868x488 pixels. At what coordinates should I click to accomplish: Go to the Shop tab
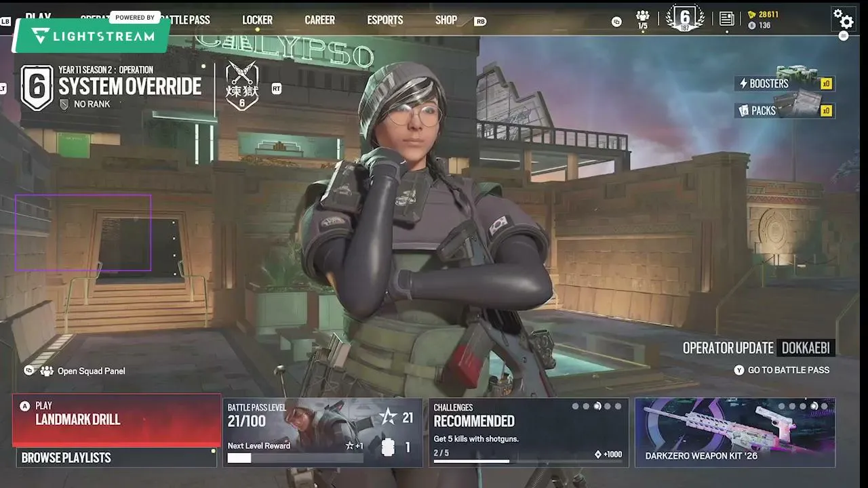[x=446, y=20]
